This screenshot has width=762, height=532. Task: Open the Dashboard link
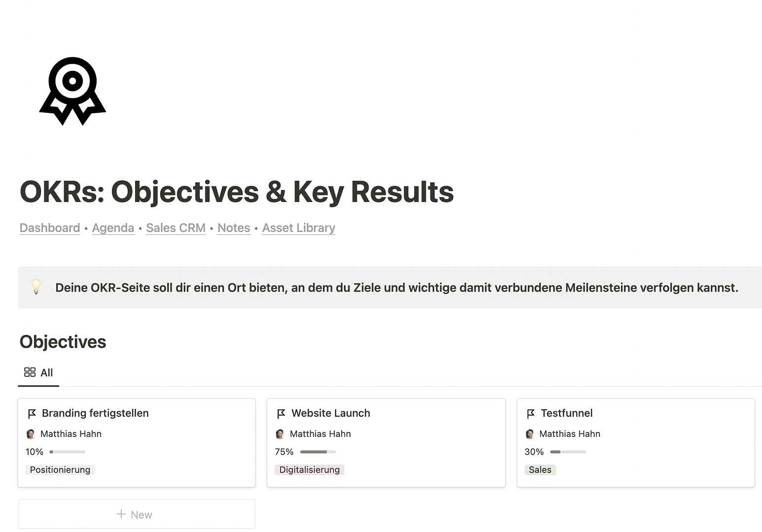tap(50, 228)
